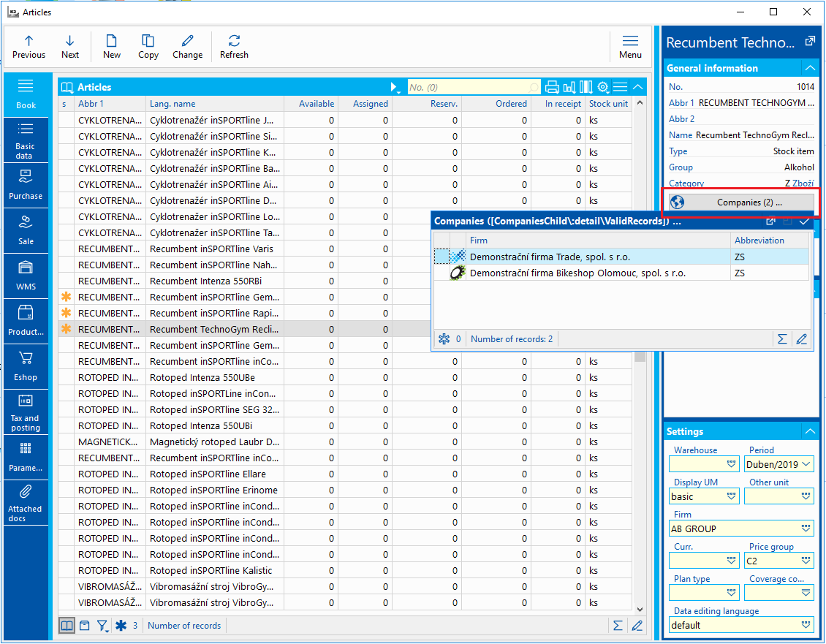The height and width of the screenshot is (644, 826).
Task: Click the Zboží category link
Action: tap(803, 183)
